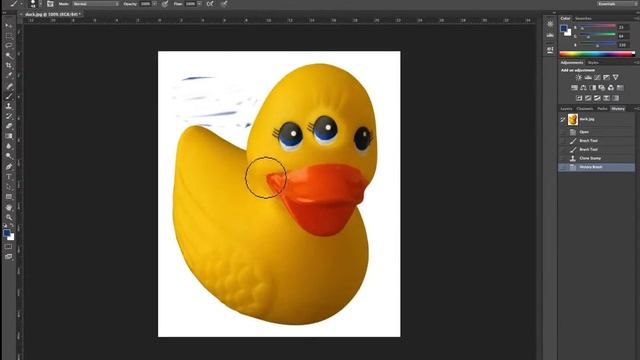640x360 pixels.
Task: Add a Levels adjustment
Action: tap(588, 78)
